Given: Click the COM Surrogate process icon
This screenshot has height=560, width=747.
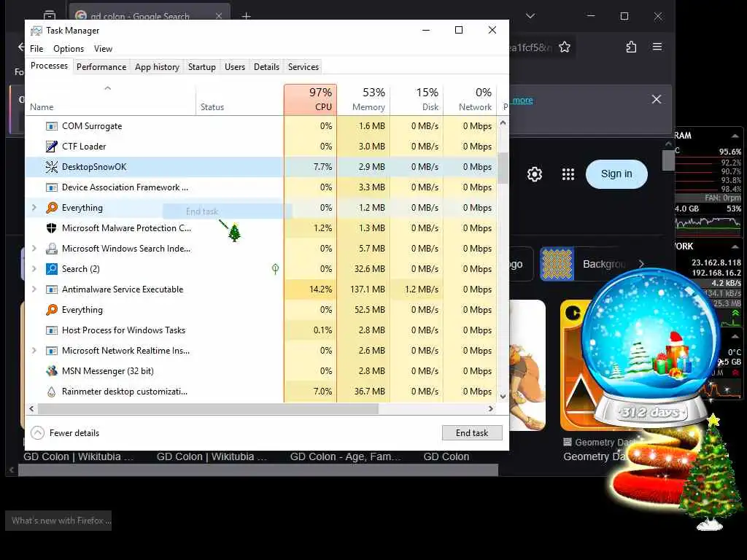Looking at the screenshot, I should (x=52, y=126).
